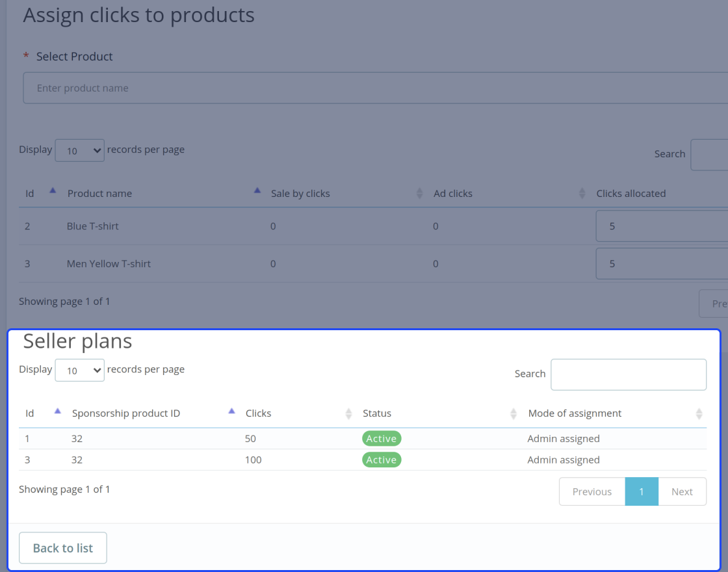The image size is (728, 572).
Task: Click the Assign clicks to products heading
Action: [x=139, y=15]
